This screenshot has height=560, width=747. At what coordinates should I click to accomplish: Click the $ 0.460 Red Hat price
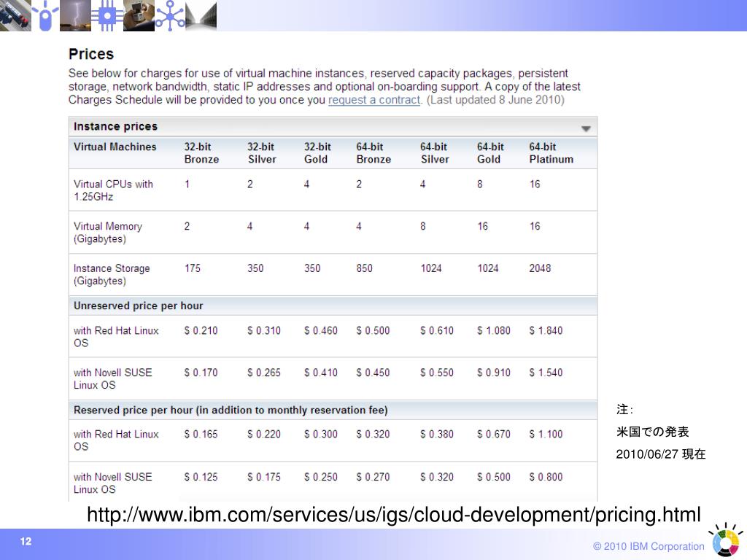coord(321,330)
